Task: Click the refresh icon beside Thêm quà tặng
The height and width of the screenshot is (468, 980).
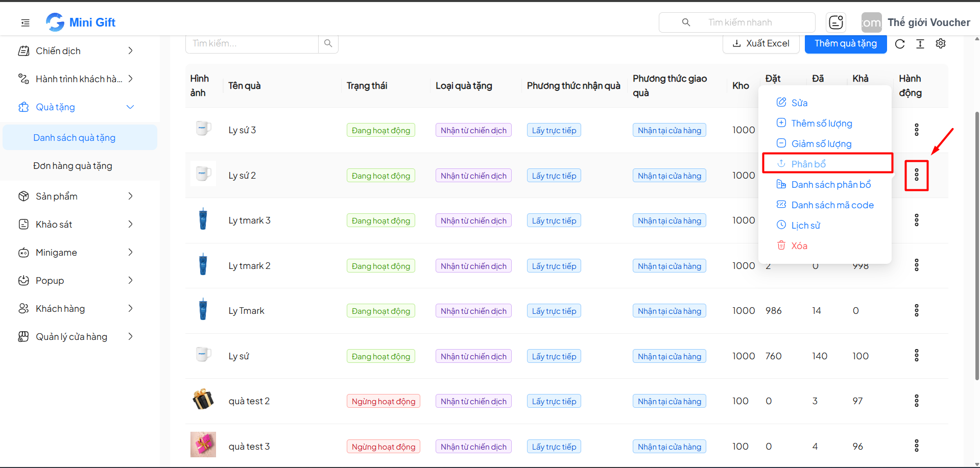Action: 900,44
